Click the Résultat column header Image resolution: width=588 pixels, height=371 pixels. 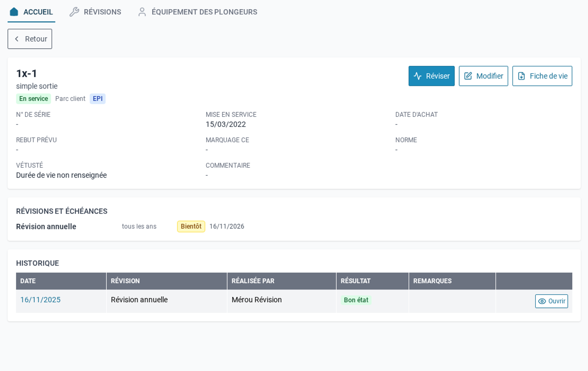pyautogui.click(x=372, y=281)
